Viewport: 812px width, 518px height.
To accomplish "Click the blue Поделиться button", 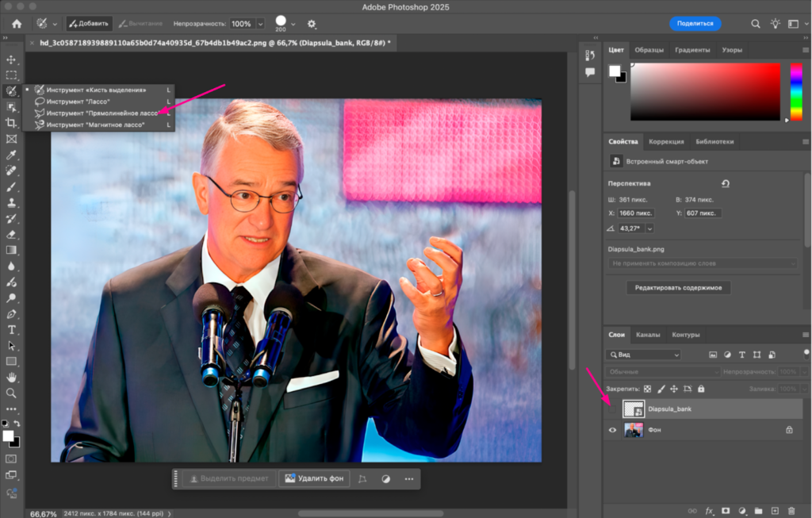I will [x=695, y=24].
